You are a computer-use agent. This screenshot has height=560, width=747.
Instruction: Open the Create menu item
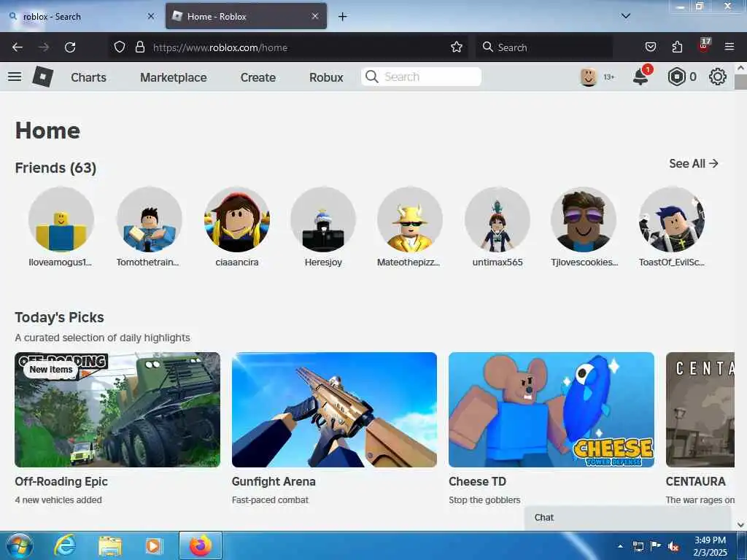coord(258,77)
